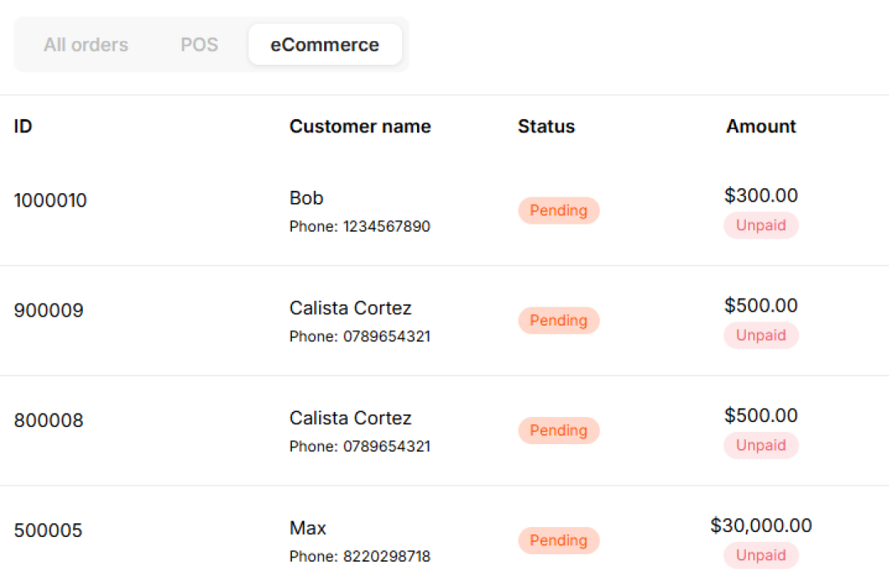This screenshot has width=889, height=588.
Task: Click the Amount column header
Action: [x=761, y=126]
